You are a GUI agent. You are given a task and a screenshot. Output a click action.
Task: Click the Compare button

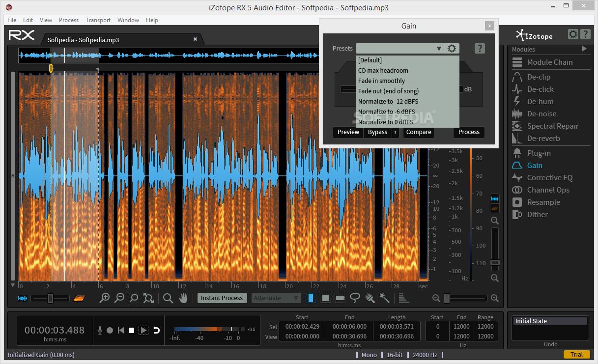pos(419,132)
